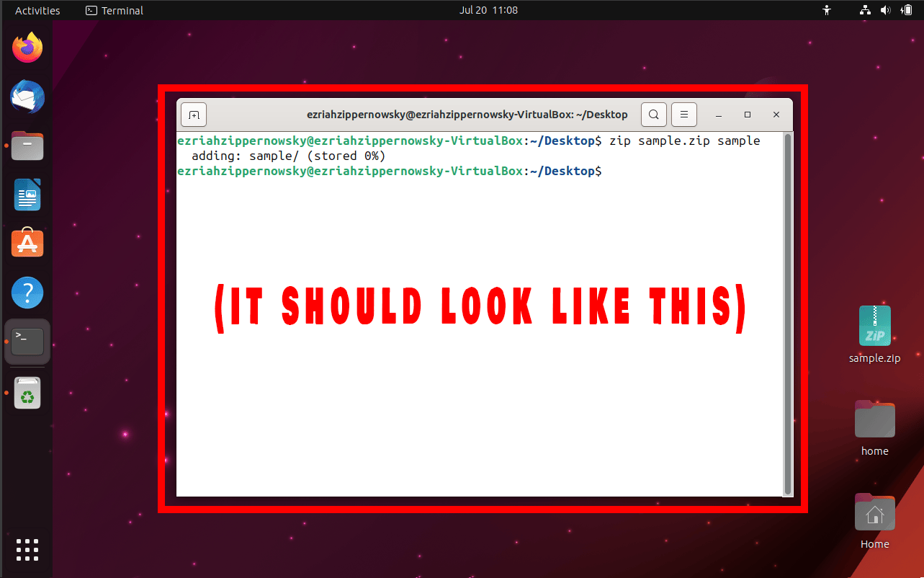Open Firefox from the dock

[x=27, y=46]
